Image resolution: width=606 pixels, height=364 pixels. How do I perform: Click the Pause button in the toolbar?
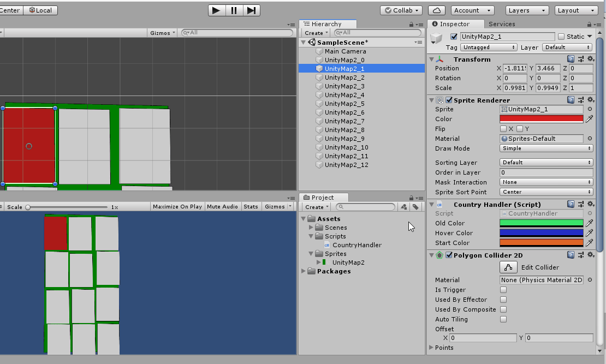coord(234,10)
